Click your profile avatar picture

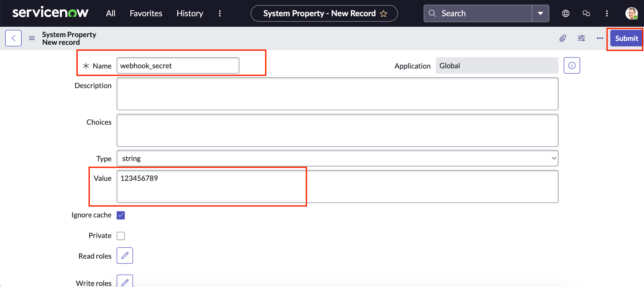coord(631,13)
